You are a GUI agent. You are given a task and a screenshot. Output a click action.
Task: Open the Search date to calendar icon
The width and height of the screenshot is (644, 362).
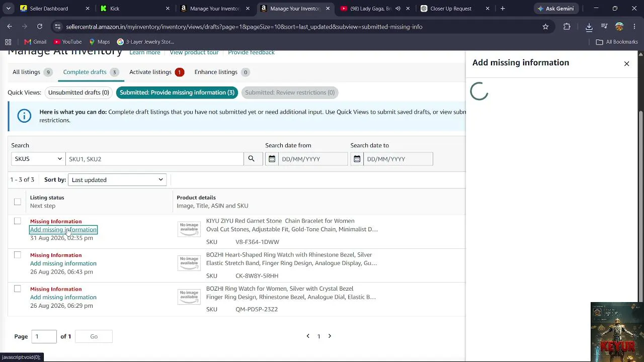point(357,159)
